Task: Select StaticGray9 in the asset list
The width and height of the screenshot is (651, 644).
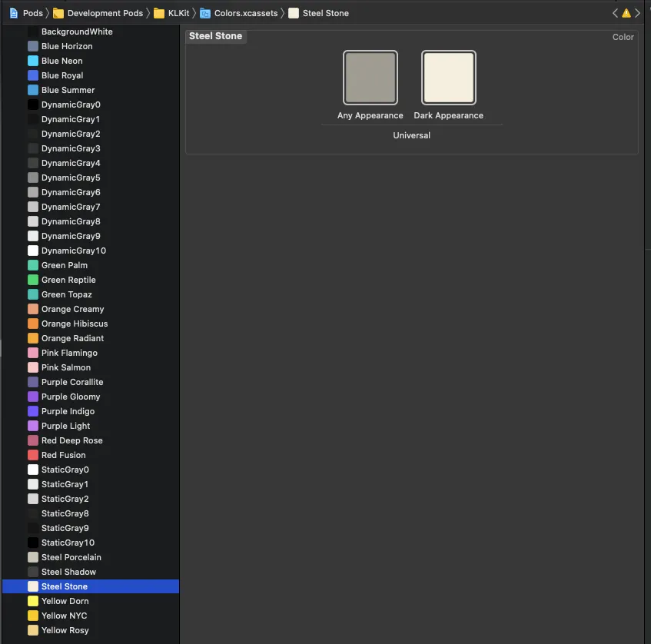Action: [91, 528]
